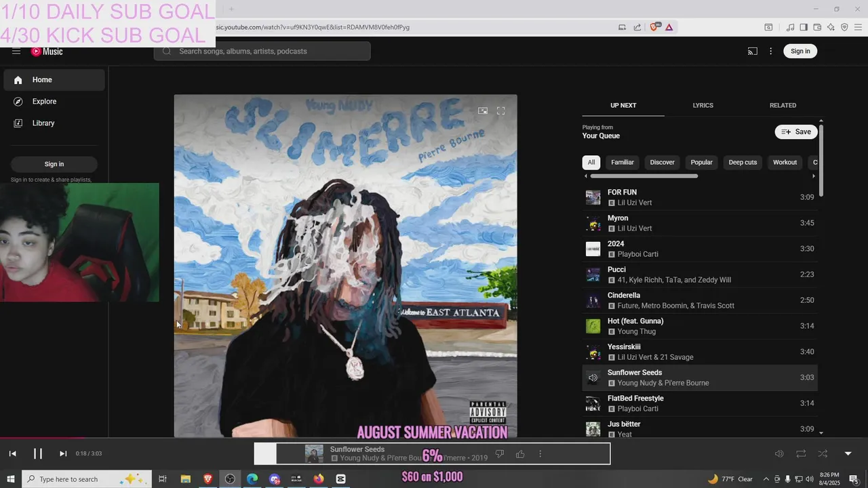Switch to the UP NEXT tab
This screenshot has width=868, height=488.
coord(623,105)
